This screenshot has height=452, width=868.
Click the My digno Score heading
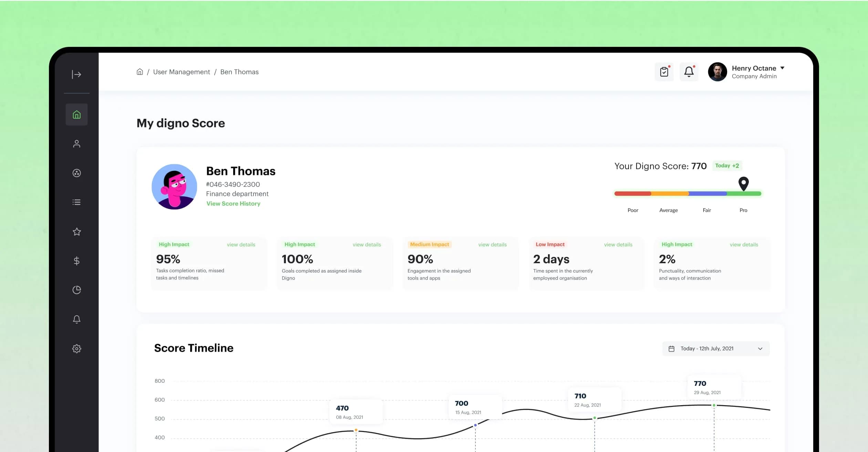point(181,123)
